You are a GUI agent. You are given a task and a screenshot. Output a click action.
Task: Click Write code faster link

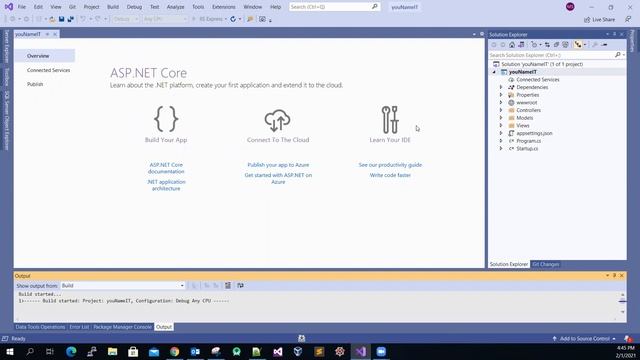pyautogui.click(x=390, y=175)
